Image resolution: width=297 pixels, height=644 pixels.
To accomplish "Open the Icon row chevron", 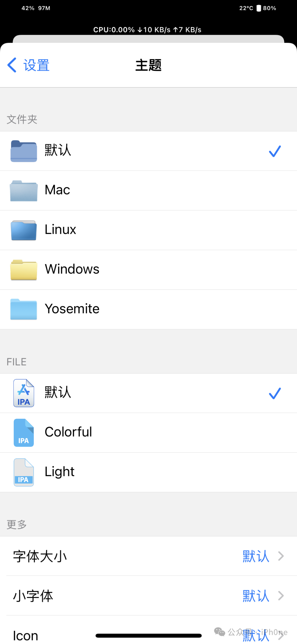I will pos(281,635).
